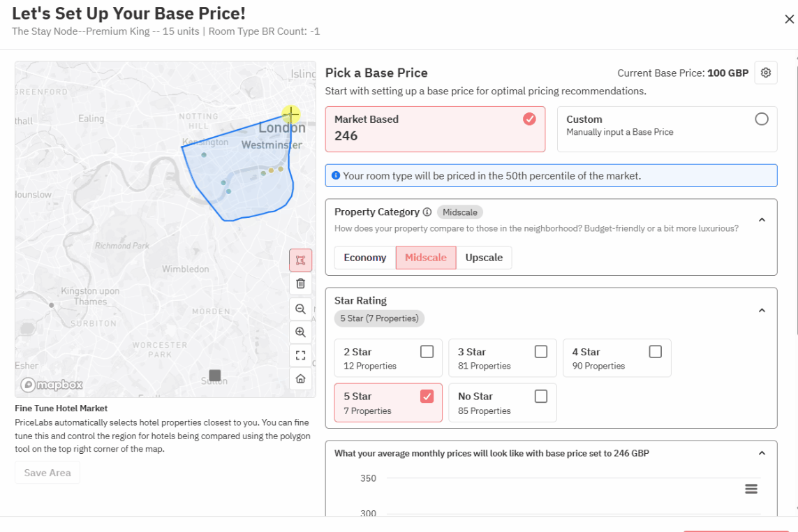Choose Economy property category
This screenshot has height=532, width=798.
click(365, 258)
